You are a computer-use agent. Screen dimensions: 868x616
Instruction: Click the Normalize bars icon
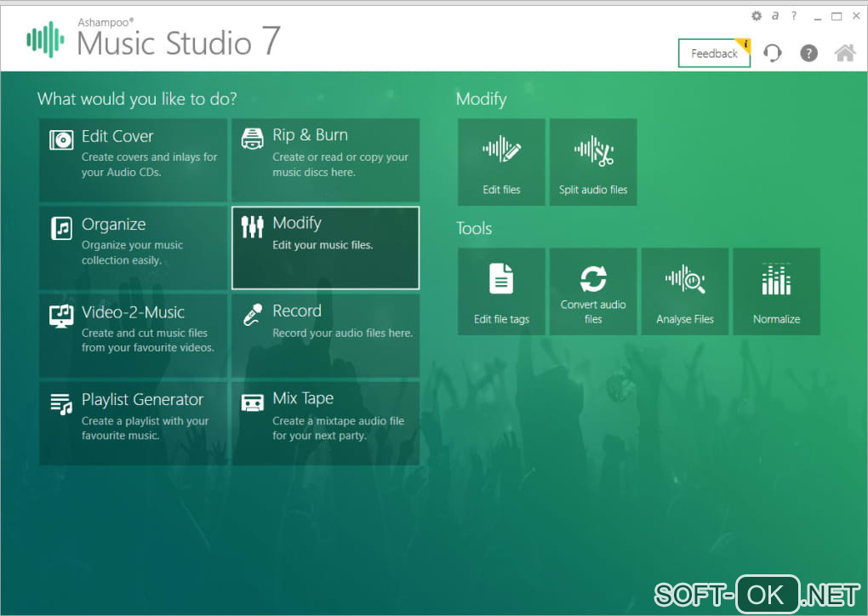pos(777,279)
